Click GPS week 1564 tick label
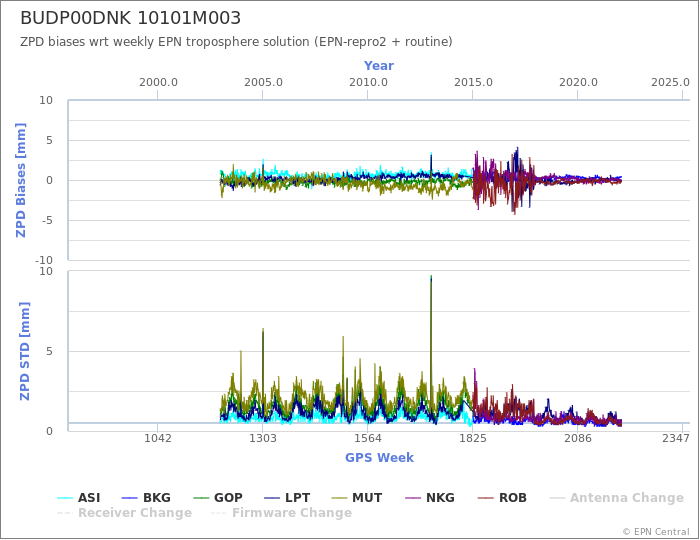 coord(368,438)
